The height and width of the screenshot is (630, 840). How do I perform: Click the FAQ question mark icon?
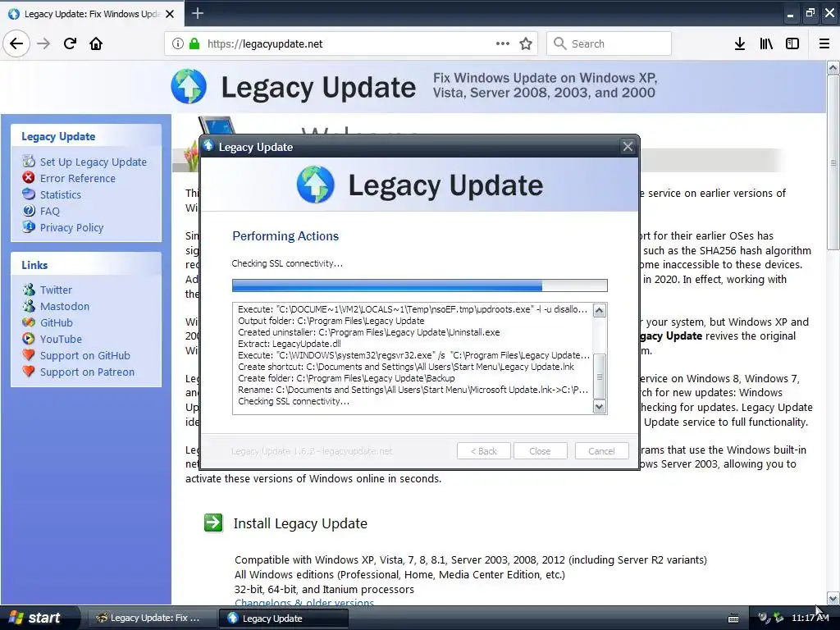pyautogui.click(x=29, y=211)
